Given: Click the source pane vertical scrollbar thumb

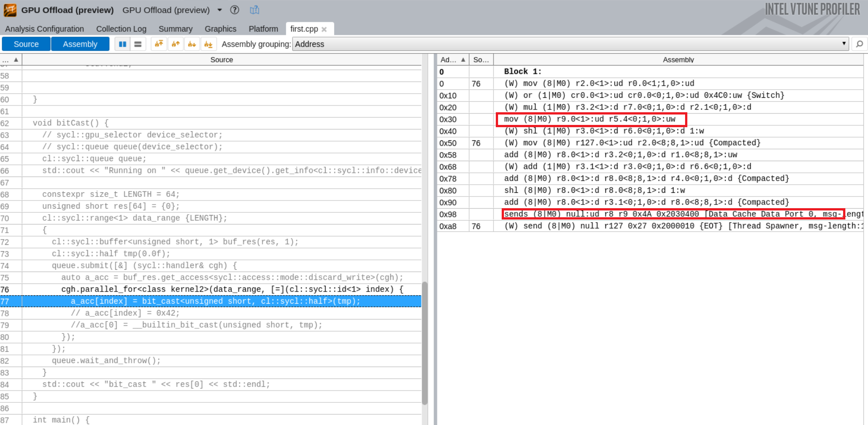Looking at the screenshot, I should (x=425, y=343).
